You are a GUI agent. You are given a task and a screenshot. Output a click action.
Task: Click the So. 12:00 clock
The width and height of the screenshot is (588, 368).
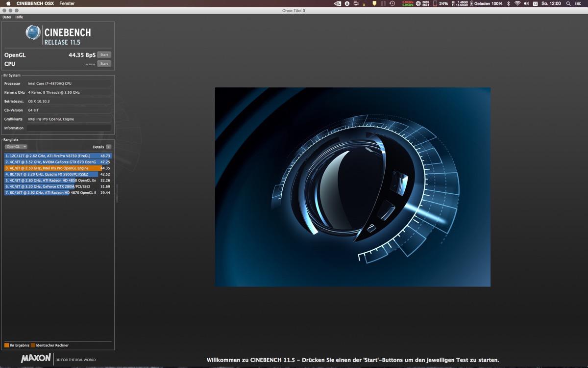(551, 3)
